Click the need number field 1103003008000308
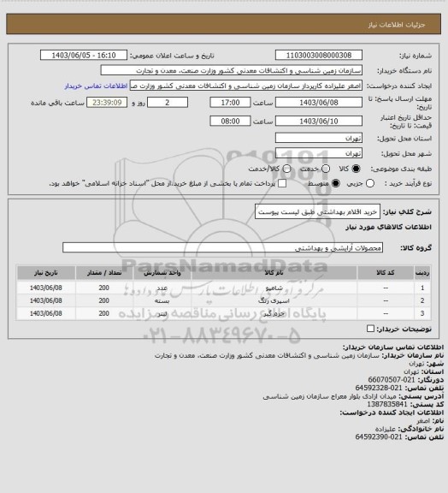This screenshot has height=493, width=448. [319, 55]
